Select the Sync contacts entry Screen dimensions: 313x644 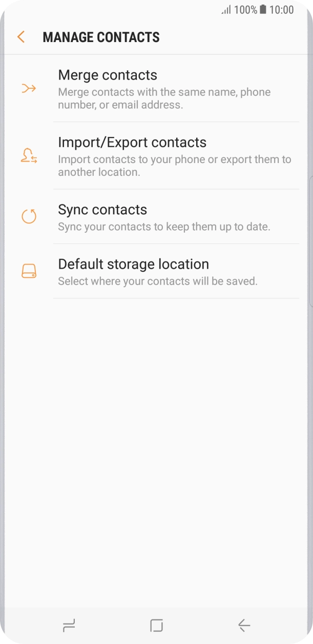click(x=102, y=210)
